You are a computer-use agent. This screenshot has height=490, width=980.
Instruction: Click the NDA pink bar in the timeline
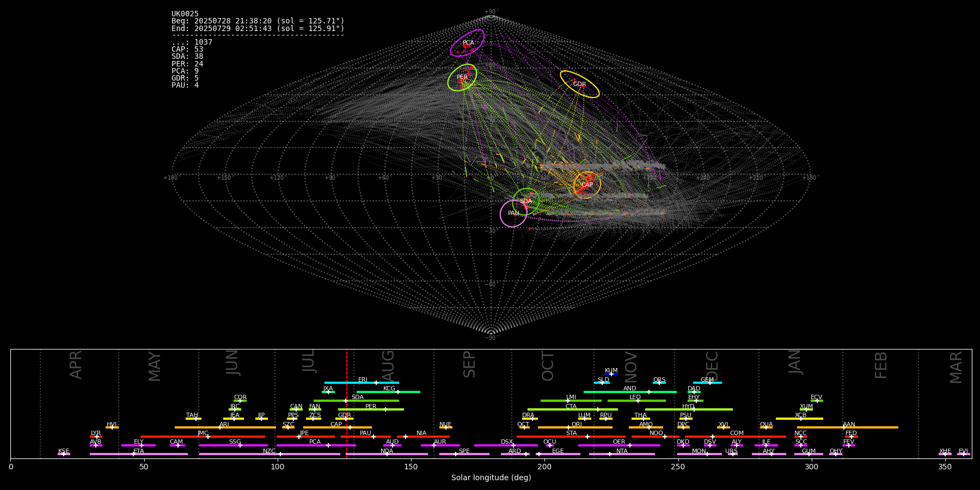tap(387, 454)
